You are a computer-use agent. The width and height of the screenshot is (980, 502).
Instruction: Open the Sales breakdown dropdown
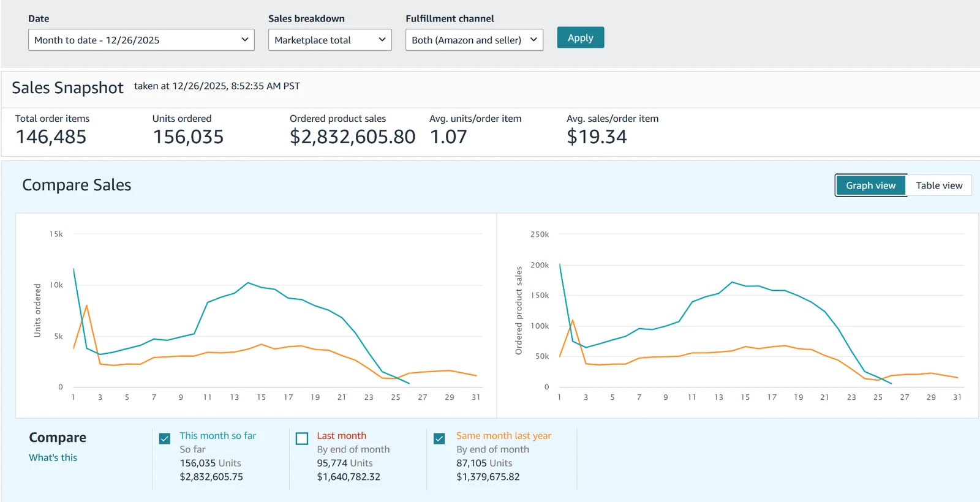pyautogui.click(x=330, y=40)
